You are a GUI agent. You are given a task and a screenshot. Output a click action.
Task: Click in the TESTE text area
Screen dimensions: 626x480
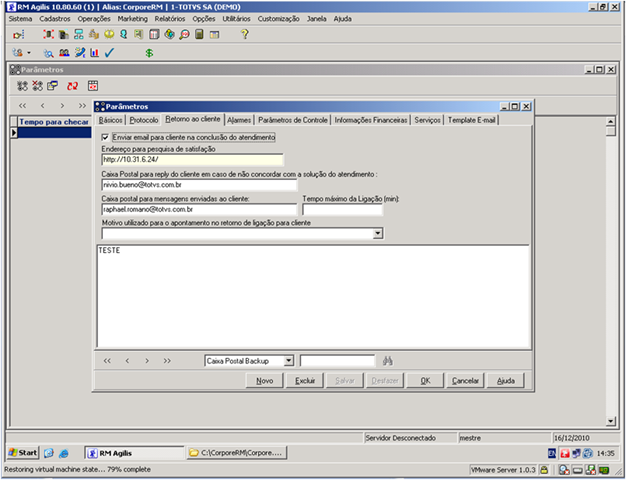[x=313, y=297]
